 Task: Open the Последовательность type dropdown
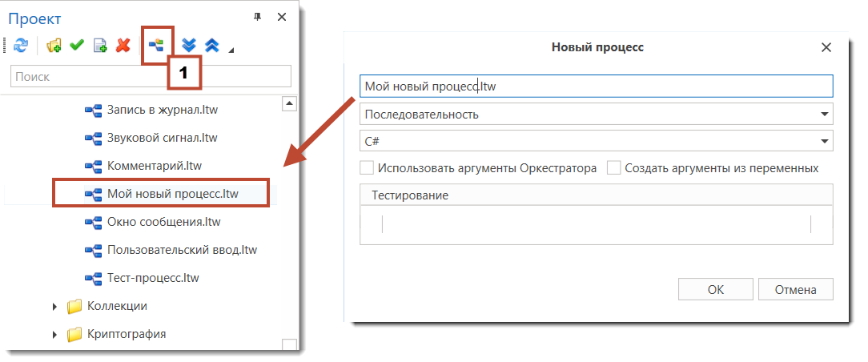coord(597,115)
